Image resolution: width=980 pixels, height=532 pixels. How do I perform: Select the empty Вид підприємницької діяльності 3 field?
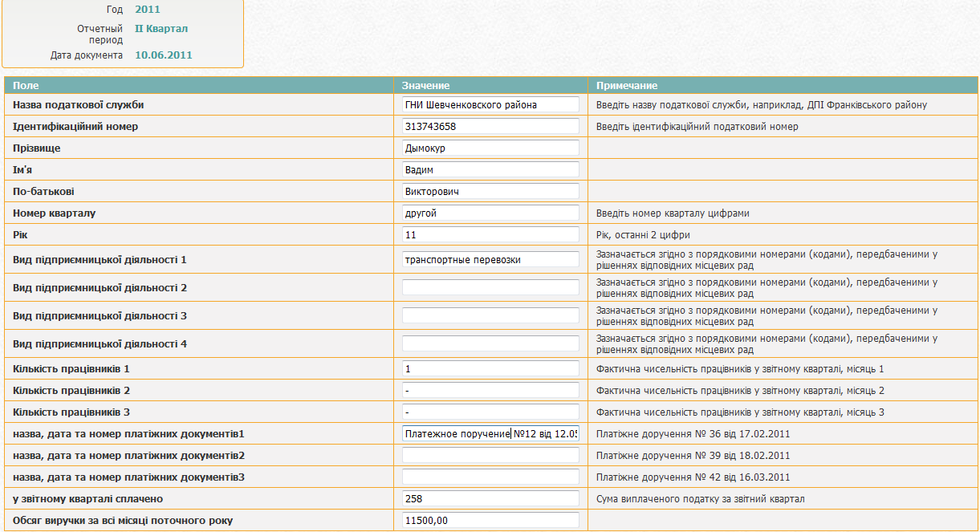pos(490,315)
